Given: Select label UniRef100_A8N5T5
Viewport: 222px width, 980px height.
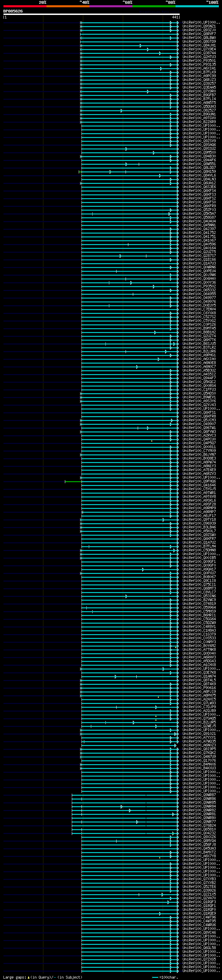Looking at the screenshot, I should click(199, 102).
